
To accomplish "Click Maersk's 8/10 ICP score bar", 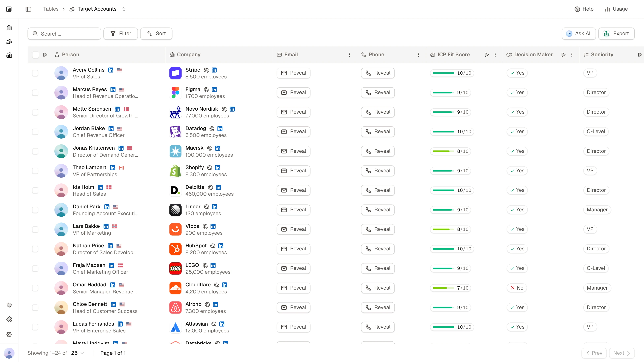I will (451, 151).
